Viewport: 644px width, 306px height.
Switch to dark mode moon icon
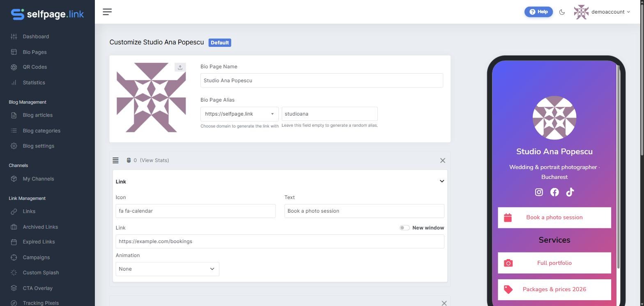coord(562,12)
